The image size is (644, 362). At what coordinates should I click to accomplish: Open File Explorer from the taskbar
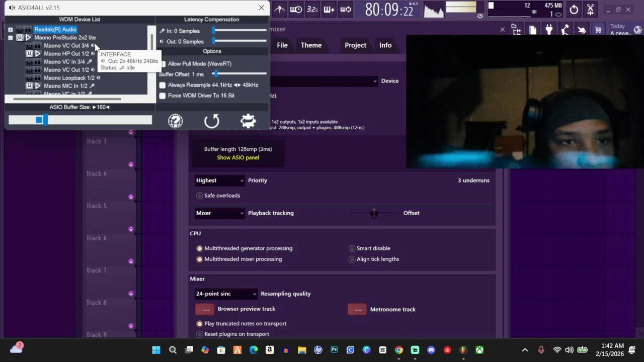point(302,350)
